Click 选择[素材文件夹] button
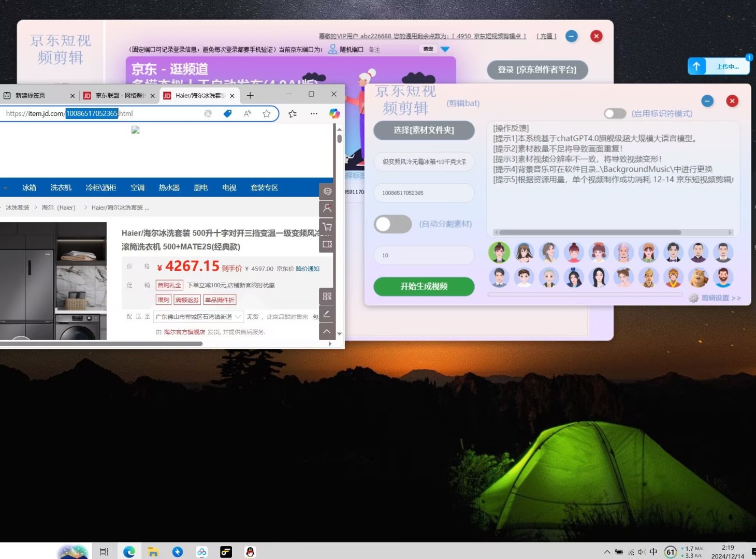This screenshot has height=559, width=756. click(424, 130)
